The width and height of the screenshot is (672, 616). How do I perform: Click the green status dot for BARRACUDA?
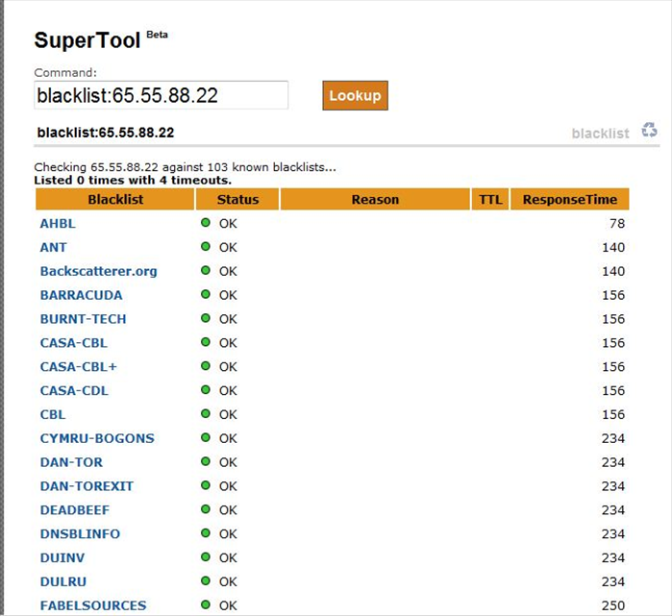206,294
